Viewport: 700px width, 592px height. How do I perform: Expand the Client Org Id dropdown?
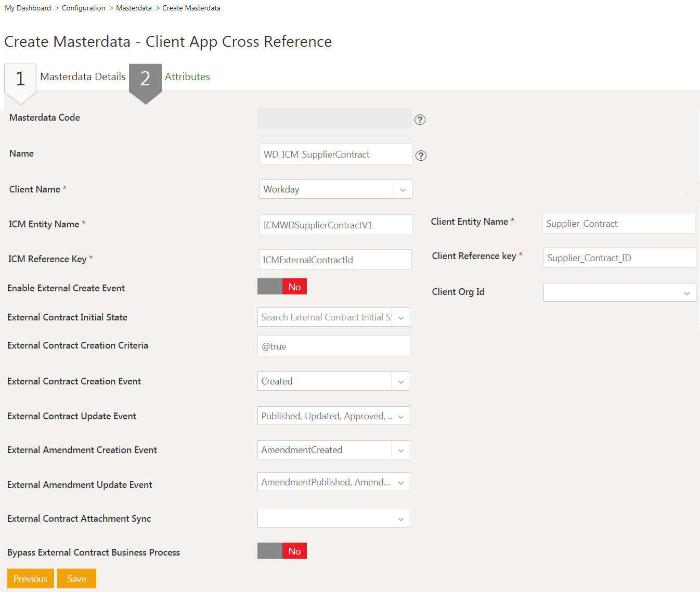click(686, 293)
